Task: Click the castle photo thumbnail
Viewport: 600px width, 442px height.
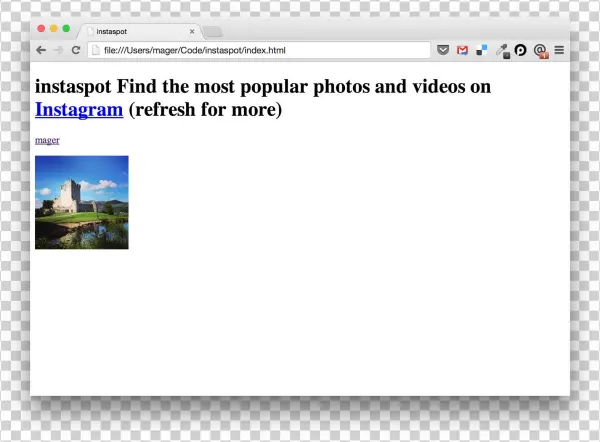Action: click(x=82, y=202)
